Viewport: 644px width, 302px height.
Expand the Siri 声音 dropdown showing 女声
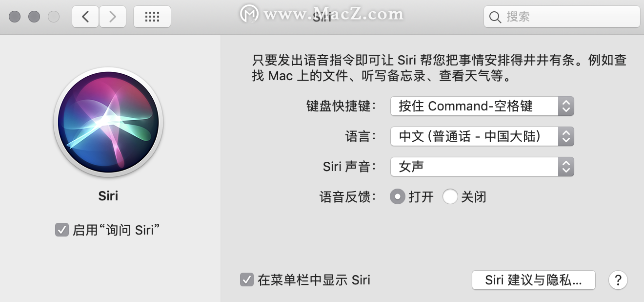tap(482, 167)
